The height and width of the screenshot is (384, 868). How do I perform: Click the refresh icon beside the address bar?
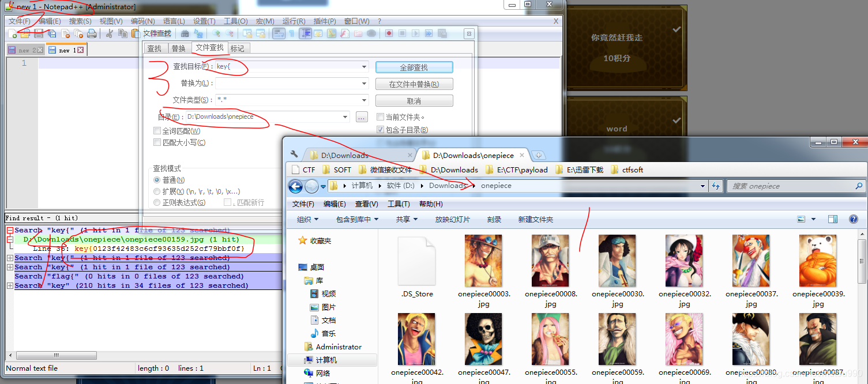click(716, 186)
